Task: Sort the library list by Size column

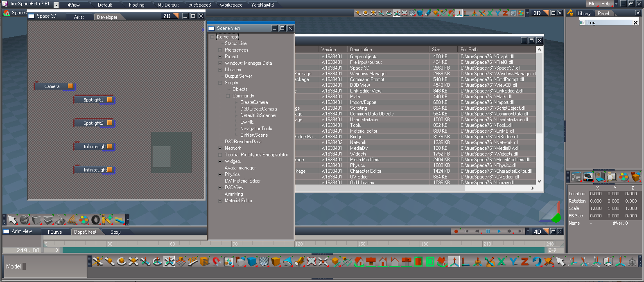Action: pyautogui.click(x=443, y=49)
